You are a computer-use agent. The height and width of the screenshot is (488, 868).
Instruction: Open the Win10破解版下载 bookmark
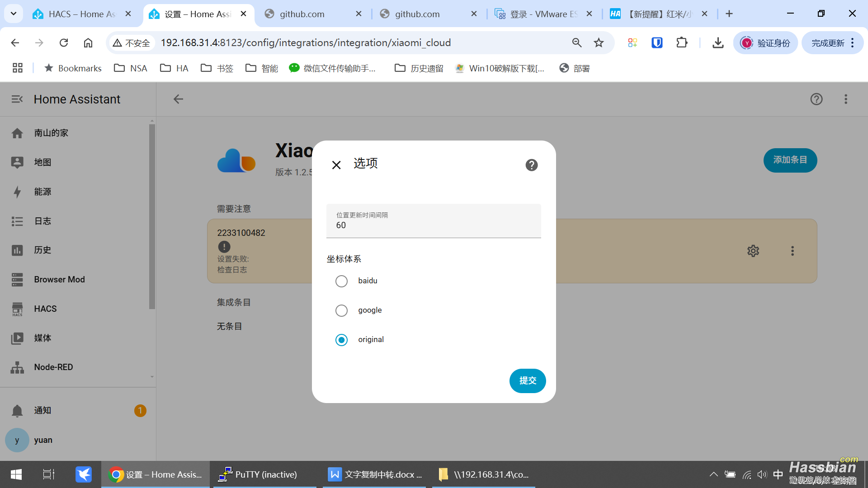click(500, 68)
